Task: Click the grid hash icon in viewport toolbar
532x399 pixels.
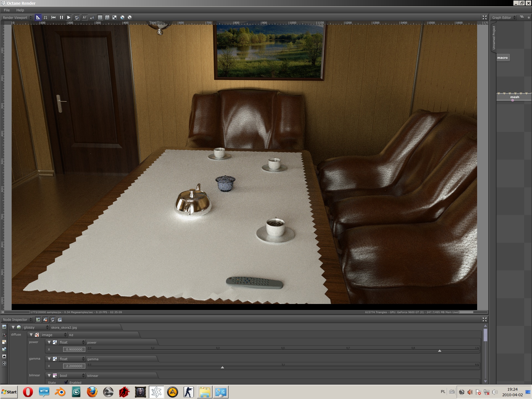Action: point(45,17)
